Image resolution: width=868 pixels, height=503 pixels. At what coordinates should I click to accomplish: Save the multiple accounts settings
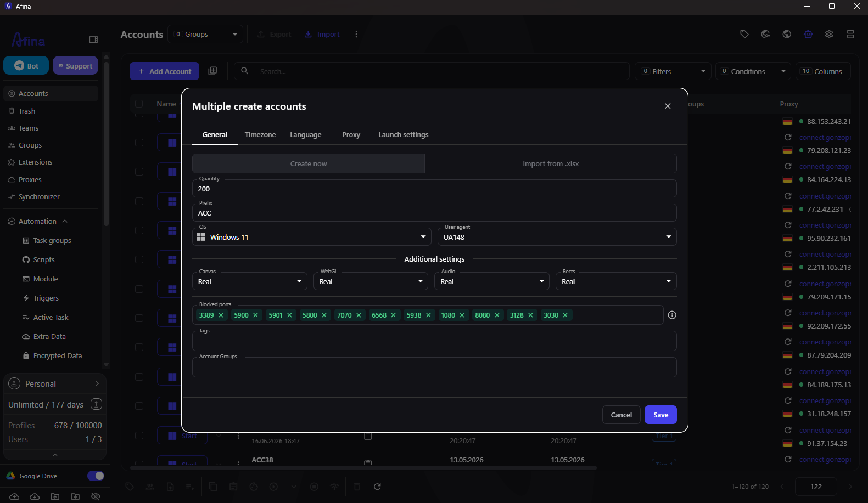point(660,415)
